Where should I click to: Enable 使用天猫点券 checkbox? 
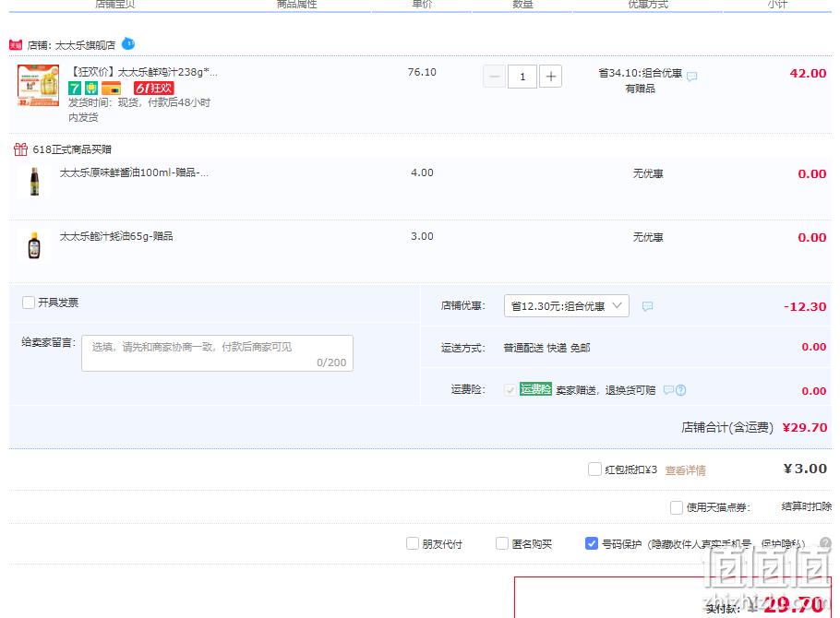(x=677, y=507)
